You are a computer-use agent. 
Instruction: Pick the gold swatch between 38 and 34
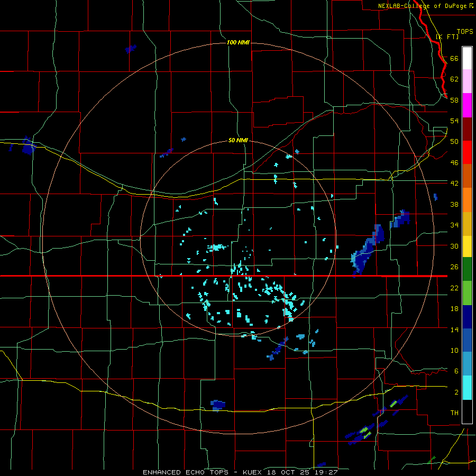[467, 224]
